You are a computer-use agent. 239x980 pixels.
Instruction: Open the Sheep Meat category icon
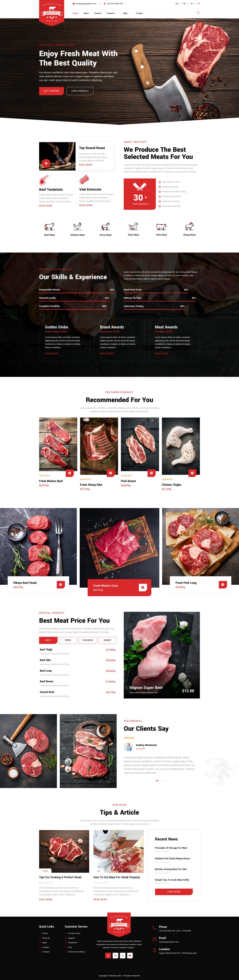189,226
